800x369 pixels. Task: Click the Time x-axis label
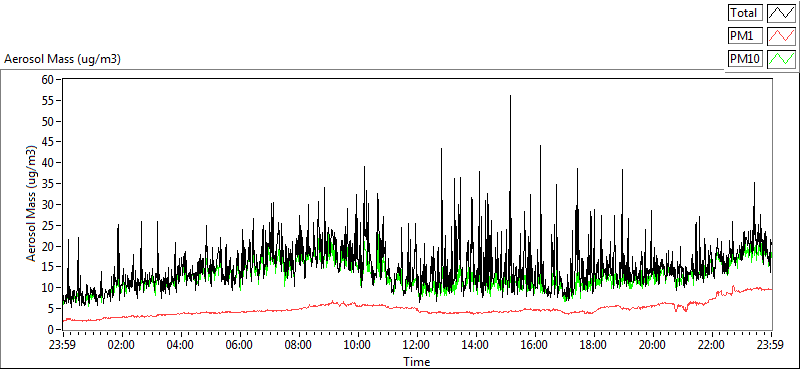tap(416, 362)
